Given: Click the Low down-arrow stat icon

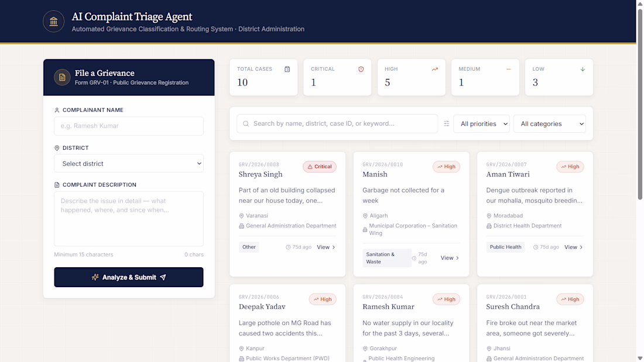Looking at the screenshot, I should click(x=583, y=69).
